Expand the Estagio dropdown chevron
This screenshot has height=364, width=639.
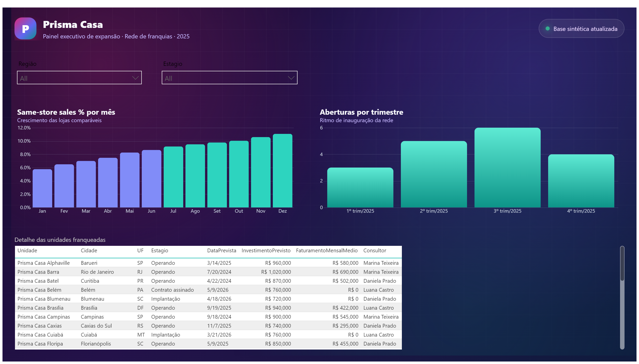coord(291,78)
